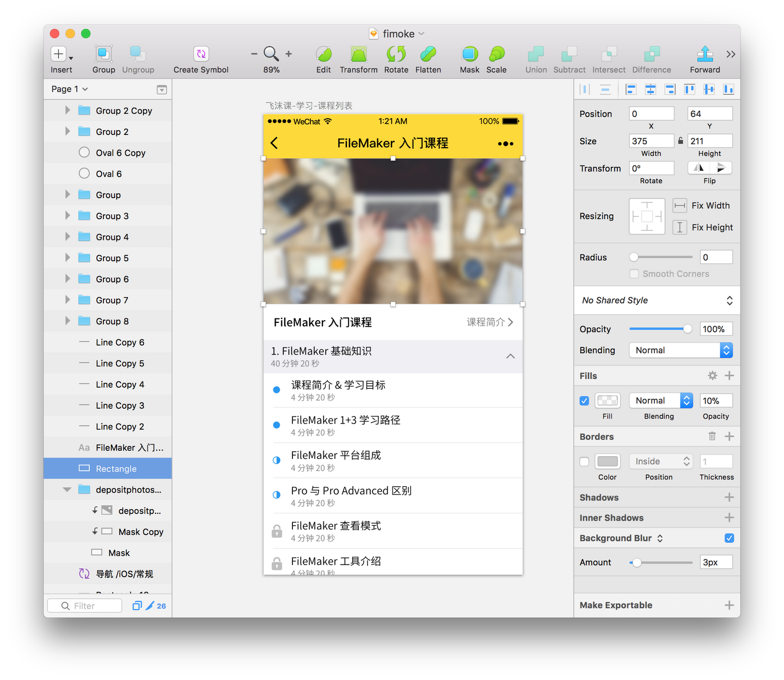Click the fill color swatch
The width and height of the screenshot is (784, 680).
tap(608, 401)
